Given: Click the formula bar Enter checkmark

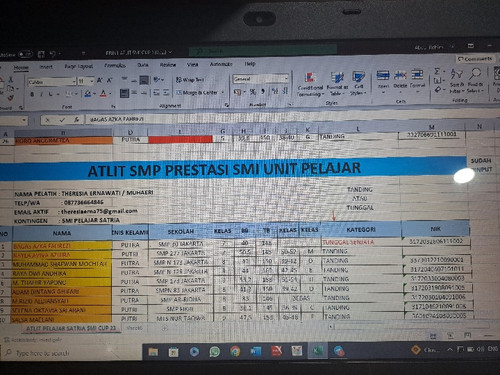Looking at the screenshot, I should click(62, 120).
